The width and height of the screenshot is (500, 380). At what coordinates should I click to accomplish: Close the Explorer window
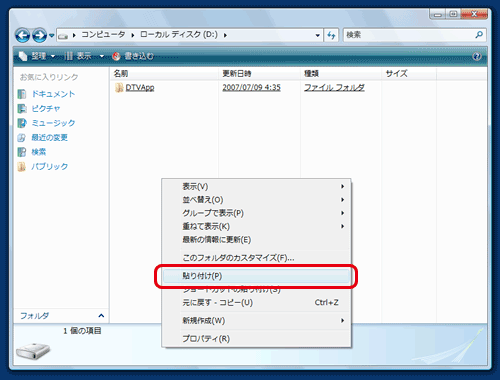tap(474, 14)
